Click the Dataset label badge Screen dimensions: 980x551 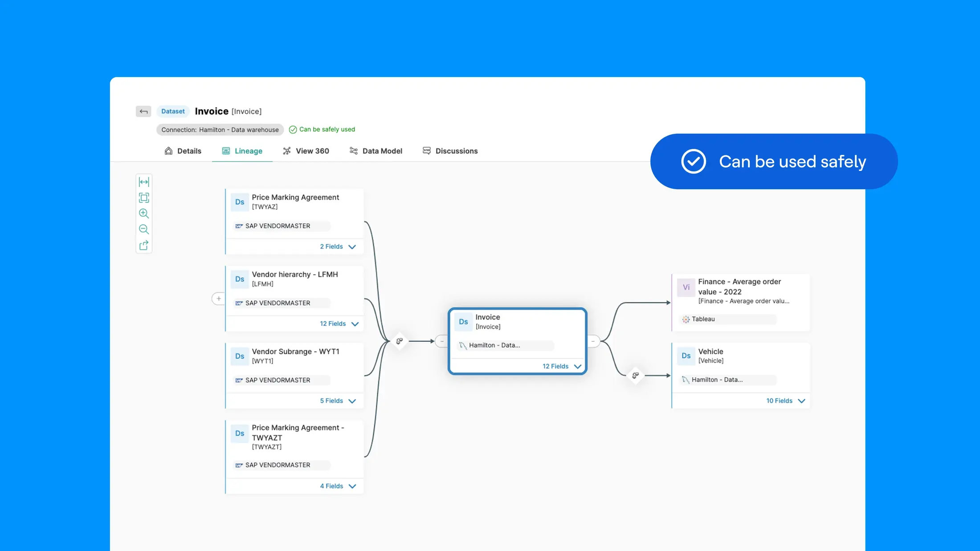click(x=173, y=111)
